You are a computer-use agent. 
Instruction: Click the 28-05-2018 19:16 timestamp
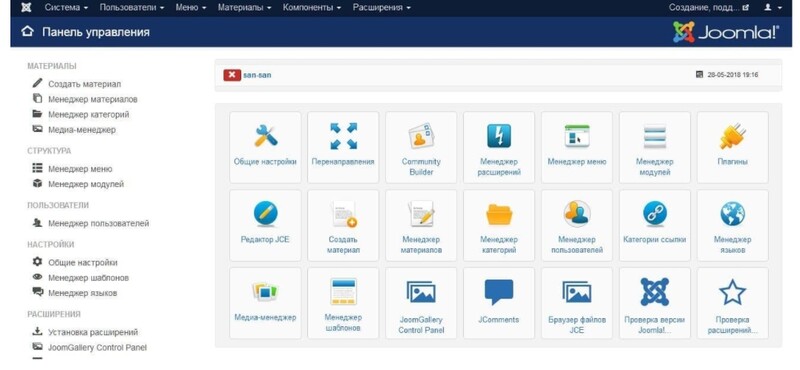pos(733,75)
